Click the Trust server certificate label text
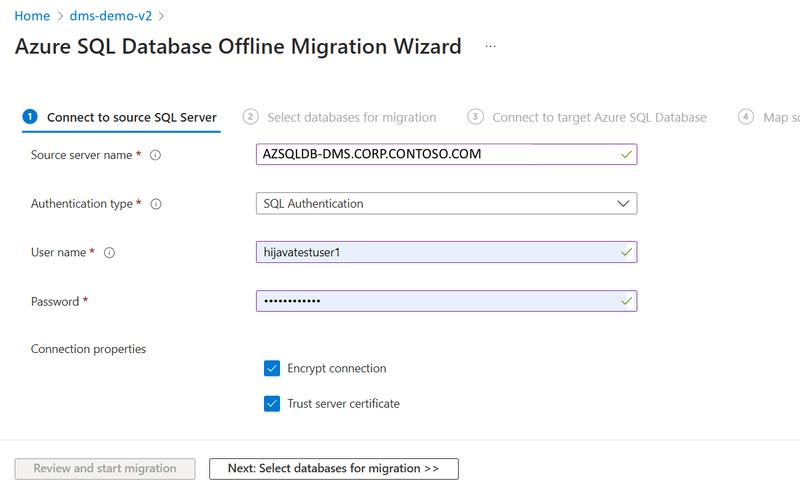 coord(343,404)
